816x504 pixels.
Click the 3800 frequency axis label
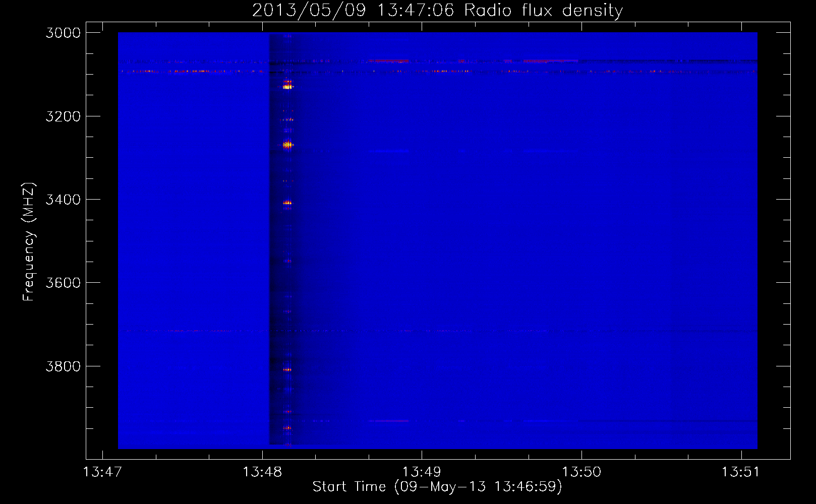(x=63, y=366)
